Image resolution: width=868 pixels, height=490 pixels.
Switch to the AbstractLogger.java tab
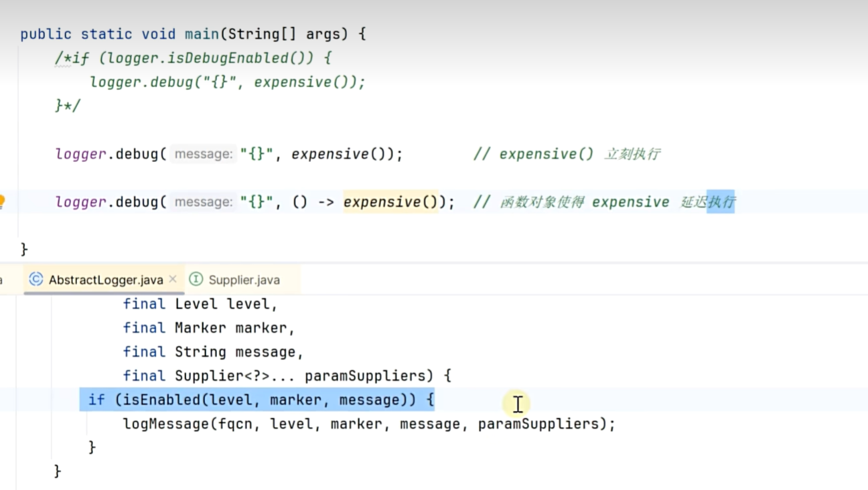(105, 280)
